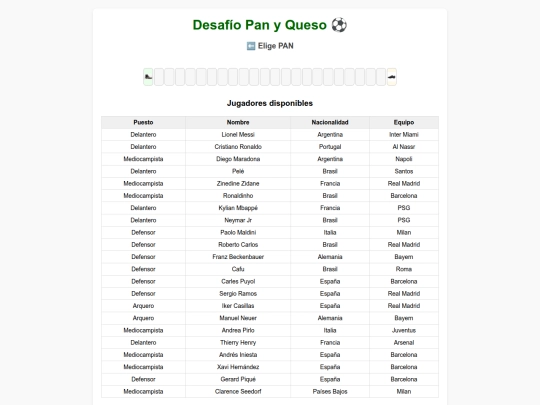Choose Thierry Henry from Arsenal
Screen dimensions: 540x405
(x=270, y=343)
